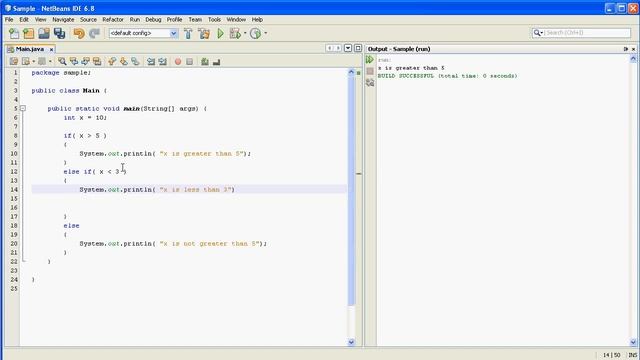Open the Navigate menu
Screen dimensions: 640x360
click(x=63, y=20)
